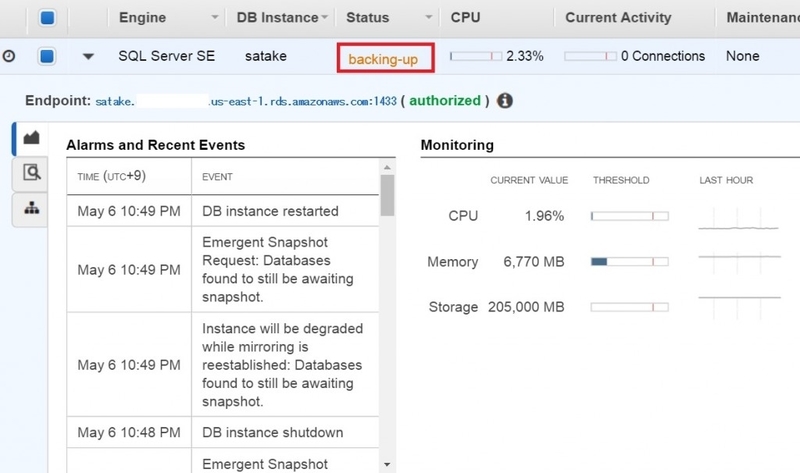Image resolution: width=800 pixels, height=473 pixels.
Task: Toggle the checkbox for satake instance
Action: pos(47,56)
